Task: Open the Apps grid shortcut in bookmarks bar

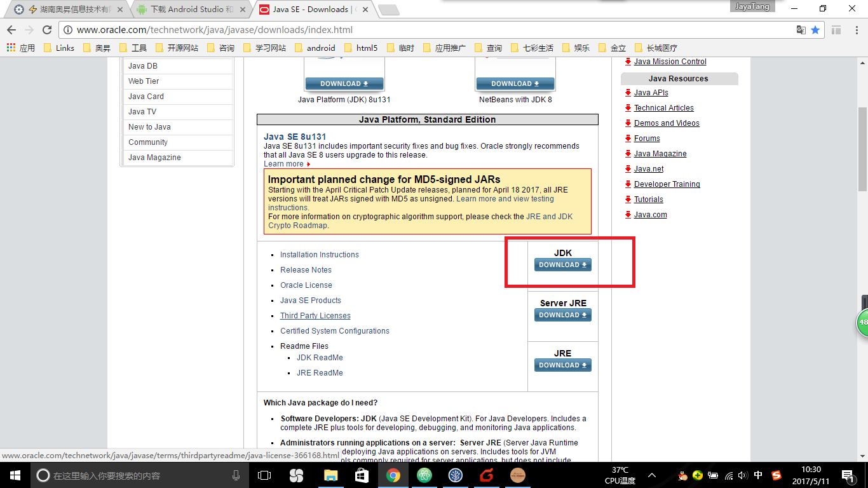Action: point(20,48)
